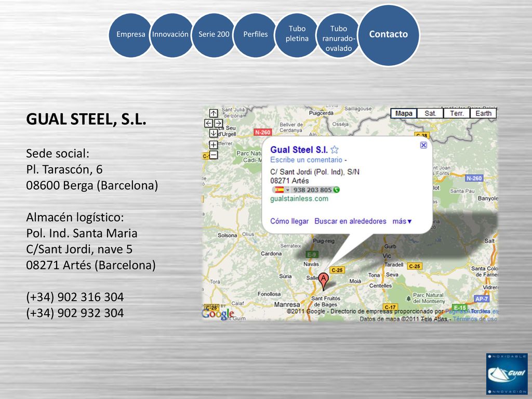Click the Google logo on map

[218, 314]
